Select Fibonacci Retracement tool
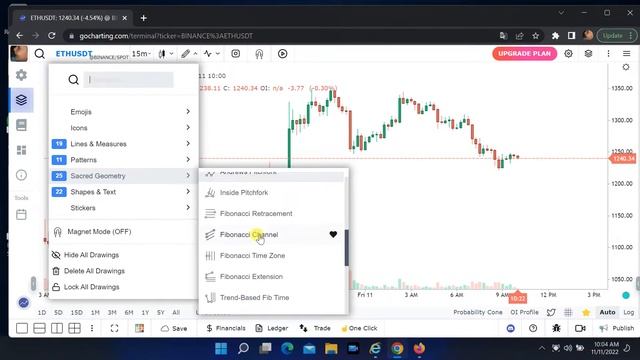640x360 pixels. [272, 213]
